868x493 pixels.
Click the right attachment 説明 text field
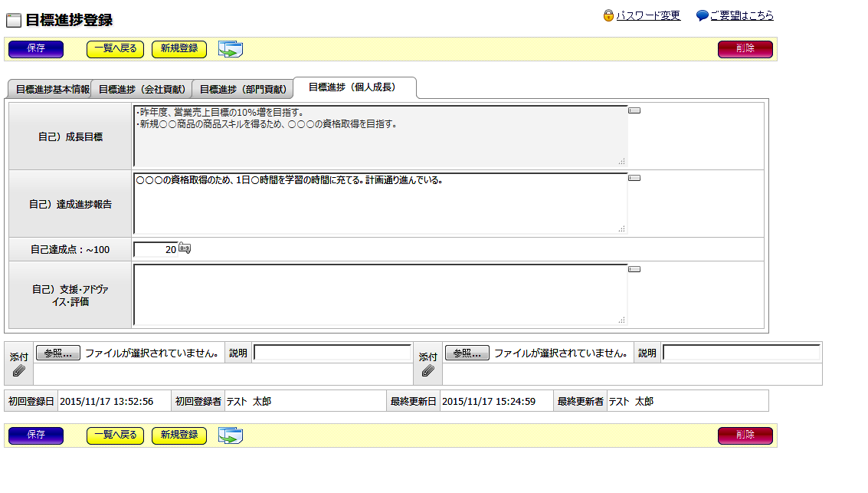click(741, 353)
